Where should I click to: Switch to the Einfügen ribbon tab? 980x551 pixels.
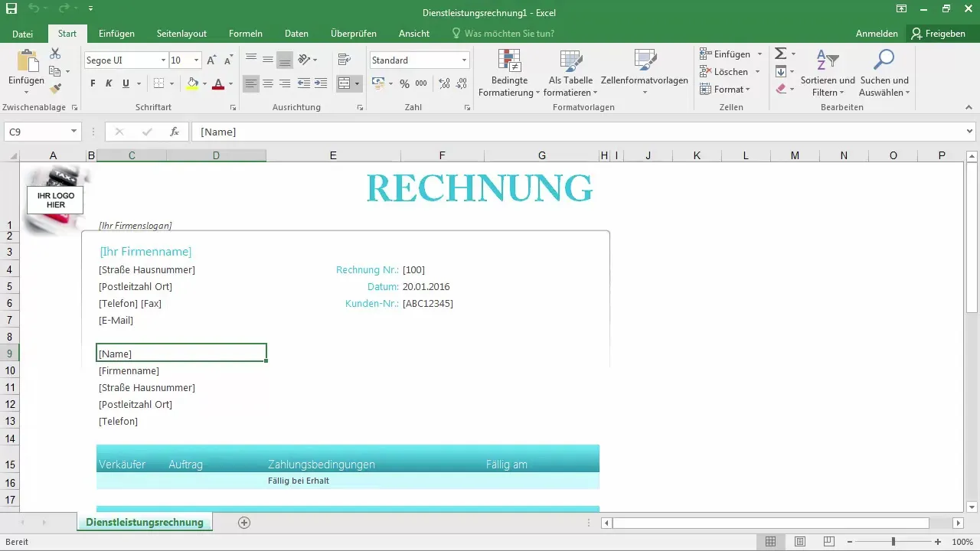click(x=116, y=34)
